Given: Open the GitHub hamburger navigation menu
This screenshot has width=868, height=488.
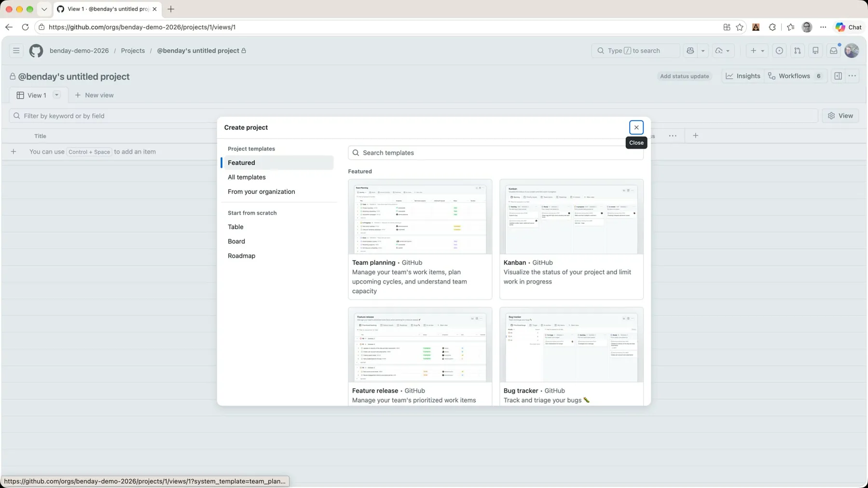Looking at the screenshot, I should click(16, 51).
